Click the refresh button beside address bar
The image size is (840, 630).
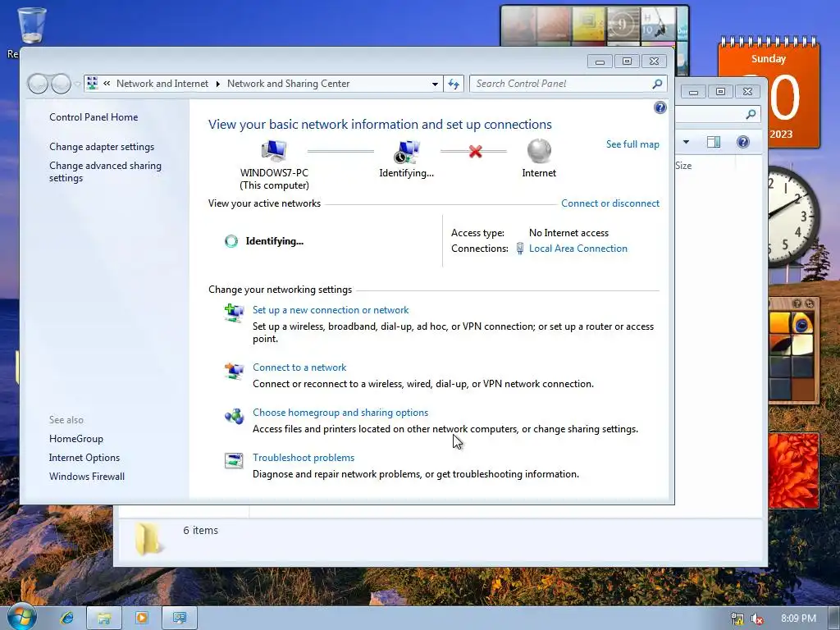[454, 84]
